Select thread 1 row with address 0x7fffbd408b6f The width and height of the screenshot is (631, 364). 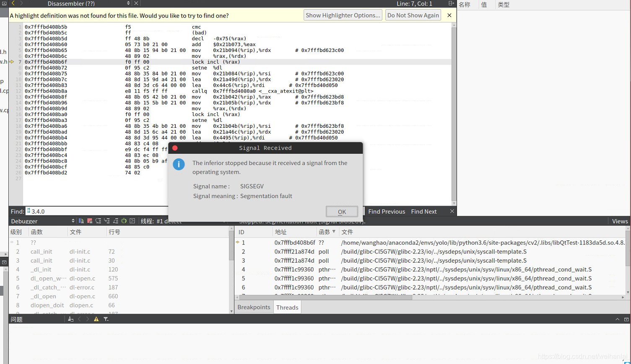tap(430, 243)
